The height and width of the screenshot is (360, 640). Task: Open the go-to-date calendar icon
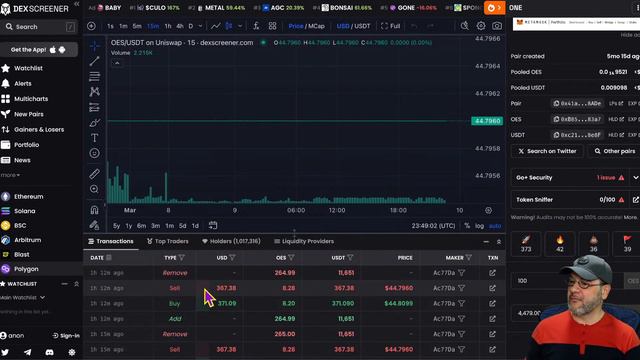213,225
